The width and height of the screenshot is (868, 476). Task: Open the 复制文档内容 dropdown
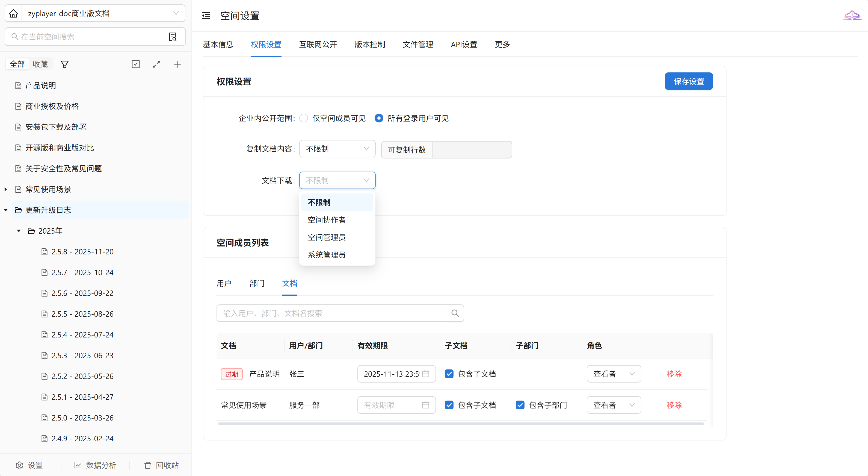coord(337,149)
